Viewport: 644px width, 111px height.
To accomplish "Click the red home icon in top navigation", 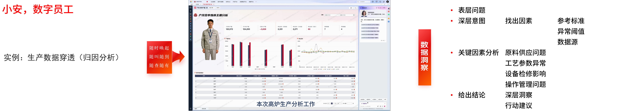I will (207, 2).
